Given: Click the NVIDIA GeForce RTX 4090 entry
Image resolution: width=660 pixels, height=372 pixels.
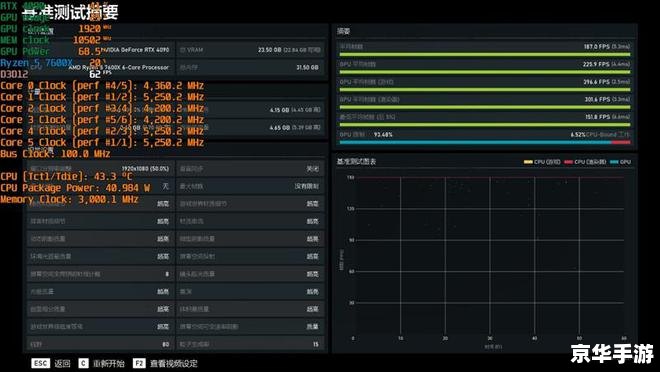Looking at the screenshot, I should (135, 50).
